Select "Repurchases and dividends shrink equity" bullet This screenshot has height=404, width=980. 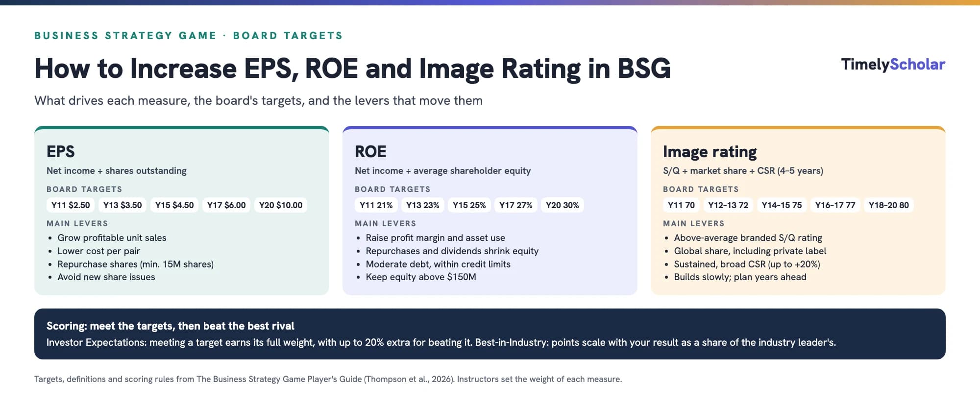point(452,251)
